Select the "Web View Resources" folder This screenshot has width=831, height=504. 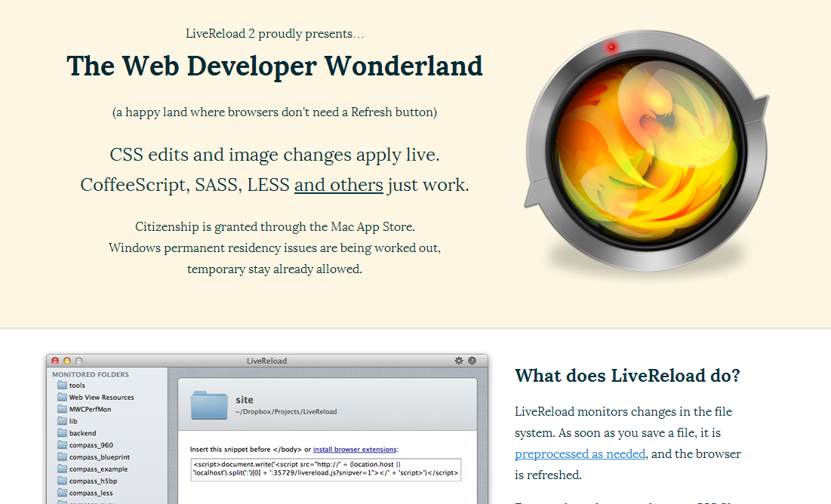pyautogui.click(x=95, y=397)
